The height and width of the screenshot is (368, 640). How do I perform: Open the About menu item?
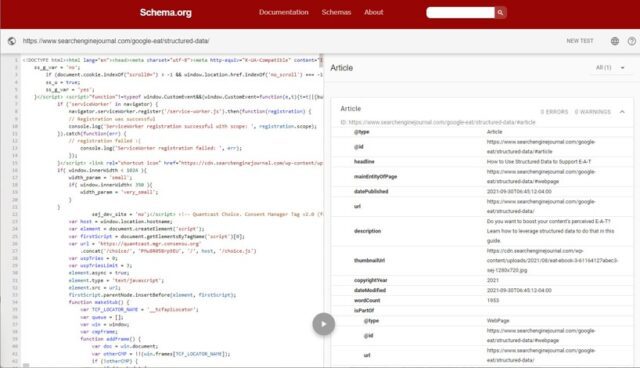click(x=373, y=12)
